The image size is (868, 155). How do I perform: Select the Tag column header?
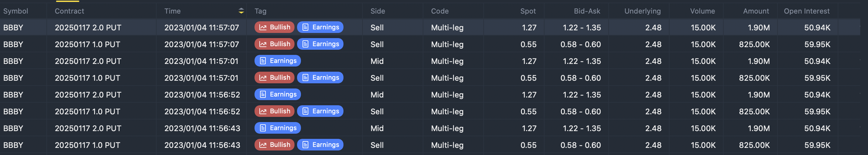[260, 11]
